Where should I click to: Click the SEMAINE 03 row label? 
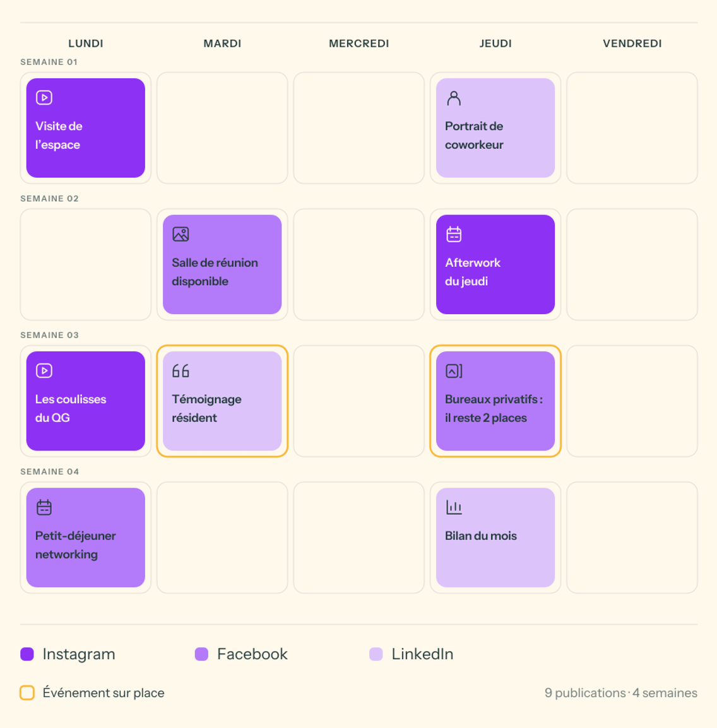pos(49,335)
